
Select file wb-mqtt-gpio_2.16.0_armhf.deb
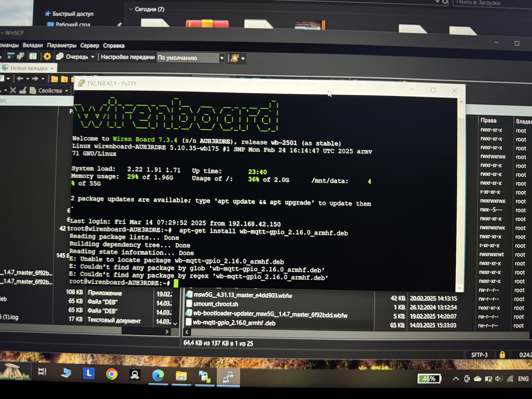point(234,323)
